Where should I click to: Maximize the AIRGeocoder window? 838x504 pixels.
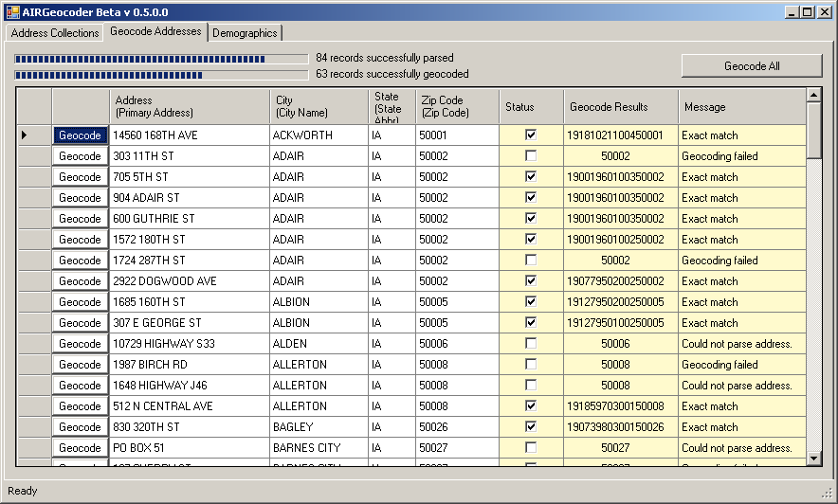tap(807, 11)
